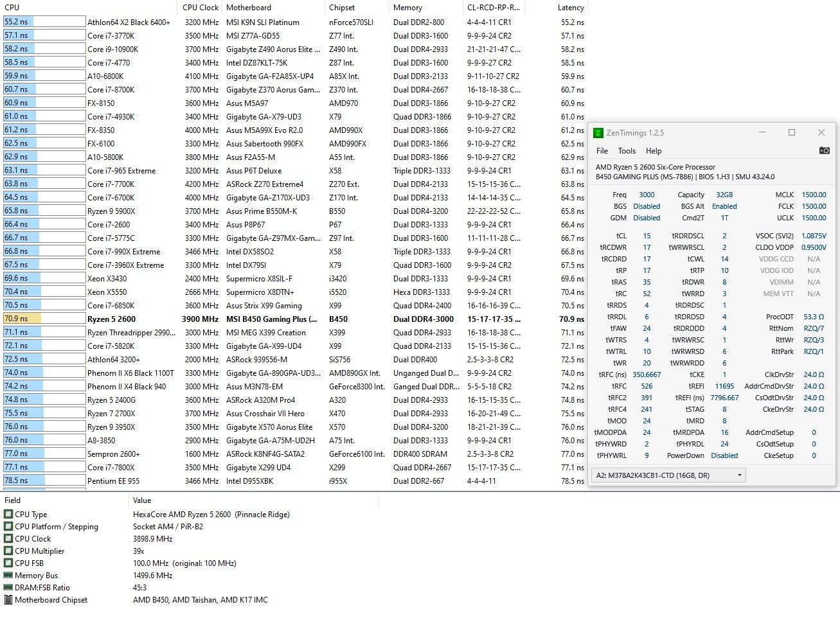Screen dimensions: 840x618
Task: Click the VSOC (SVI2) value 1.0875V
Action: click(x=814, y=236)
